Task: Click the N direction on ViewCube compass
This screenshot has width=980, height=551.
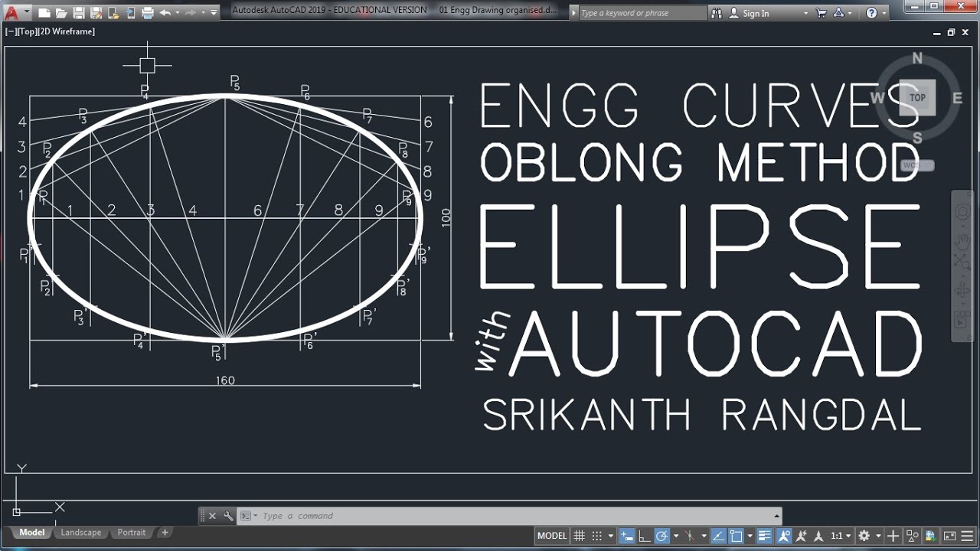Action: [x=917, y=58]
